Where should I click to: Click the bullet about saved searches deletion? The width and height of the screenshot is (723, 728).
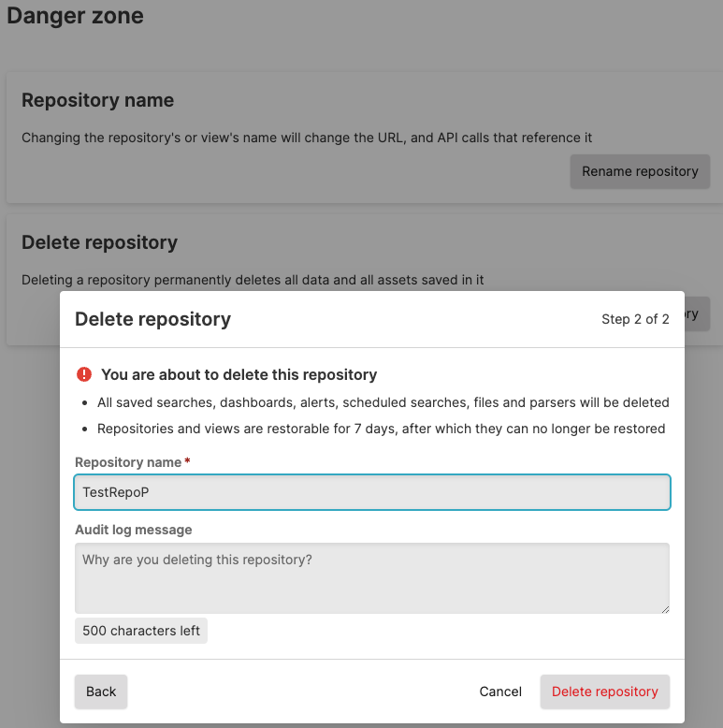coord(383,402)
